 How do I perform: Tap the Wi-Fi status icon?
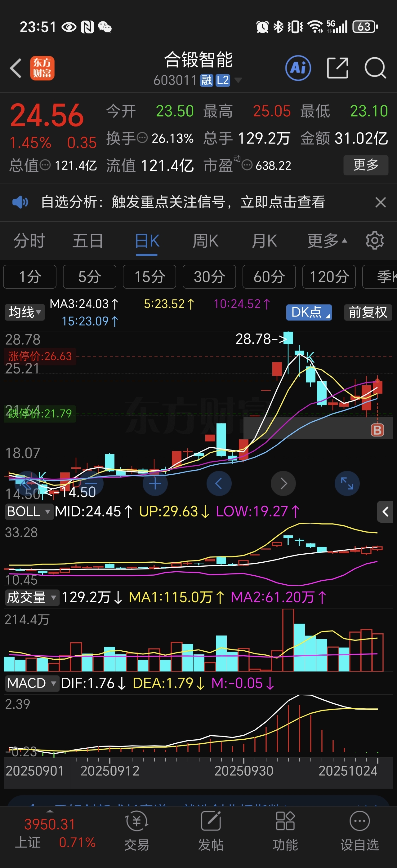(x=315, y=27)
